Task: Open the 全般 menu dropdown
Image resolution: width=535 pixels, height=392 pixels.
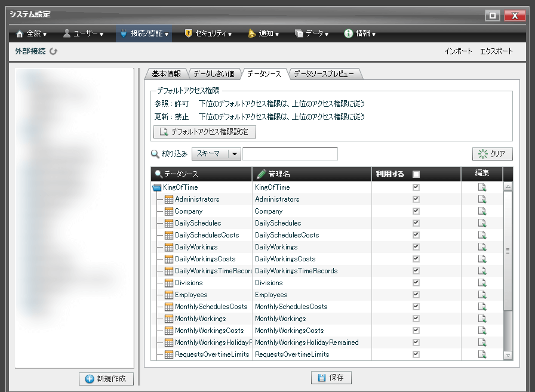Action: pyautogui.click(x=32, y=33)
